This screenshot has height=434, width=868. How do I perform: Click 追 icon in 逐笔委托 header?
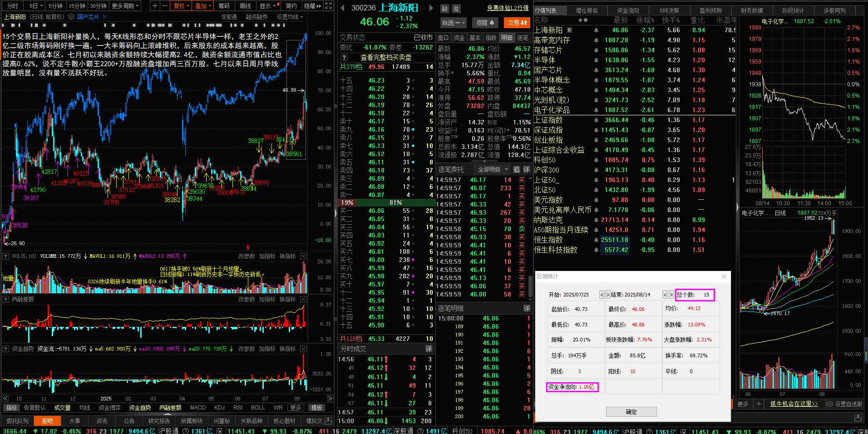pos(517,169)
